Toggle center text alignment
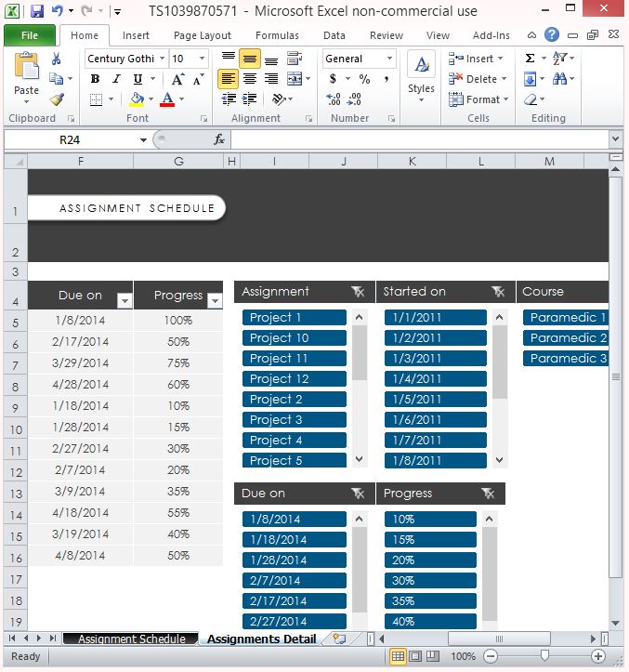This screenshot has width=629, height=672. [x=249, y=79]
